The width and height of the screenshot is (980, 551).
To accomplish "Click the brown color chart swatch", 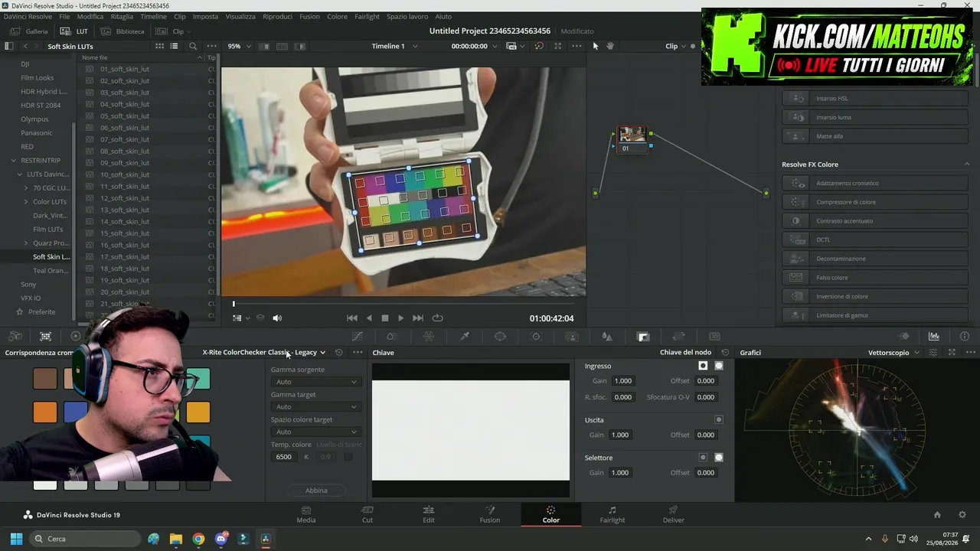I will [45, 379].
